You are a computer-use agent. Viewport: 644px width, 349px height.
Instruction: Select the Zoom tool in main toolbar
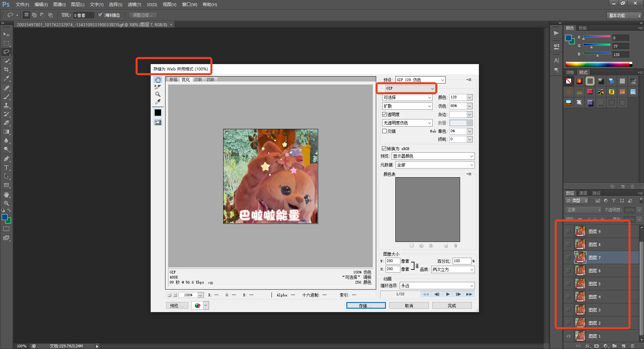coord(6,203)
